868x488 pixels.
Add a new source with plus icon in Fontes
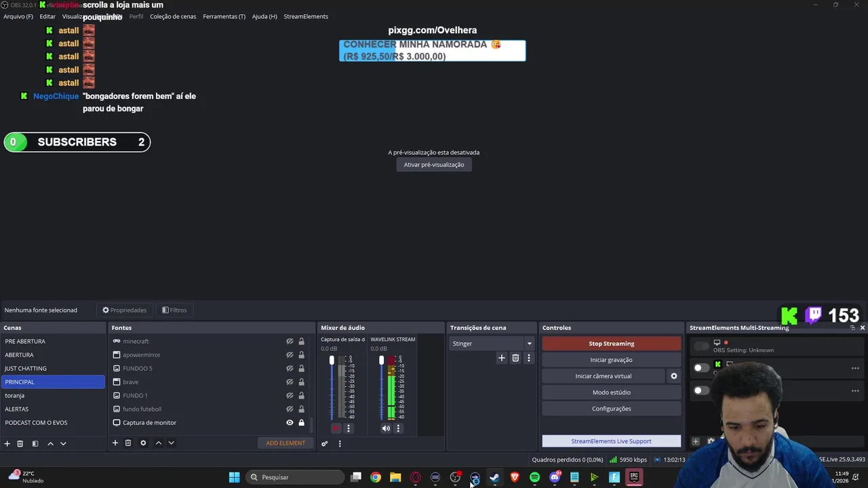[115, 443]
